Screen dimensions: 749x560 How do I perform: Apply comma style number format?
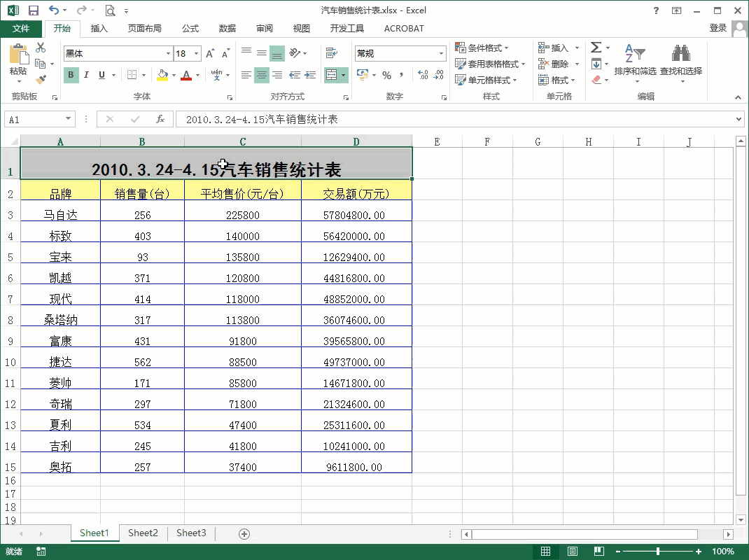402,75
